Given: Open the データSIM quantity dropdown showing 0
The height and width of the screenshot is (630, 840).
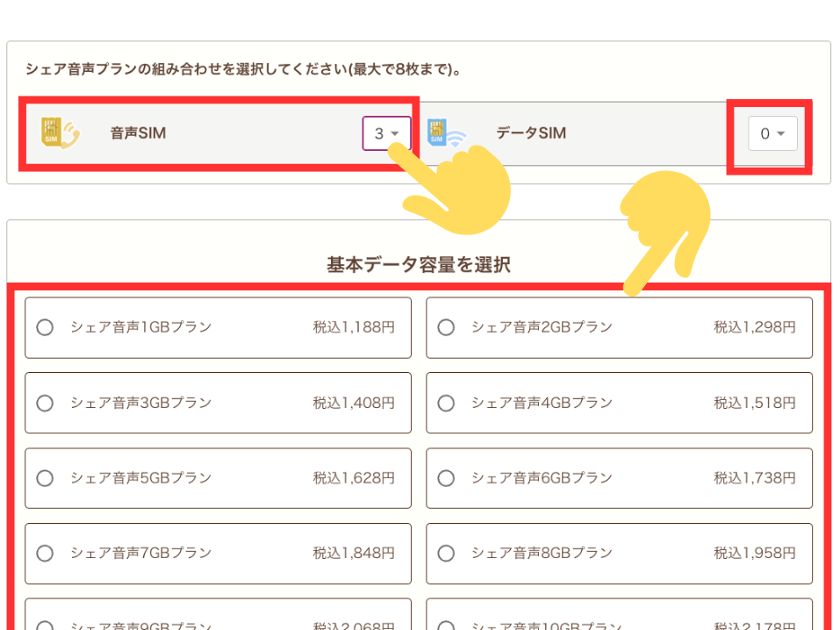Looking at the screenshot, I should click(771, 132).
